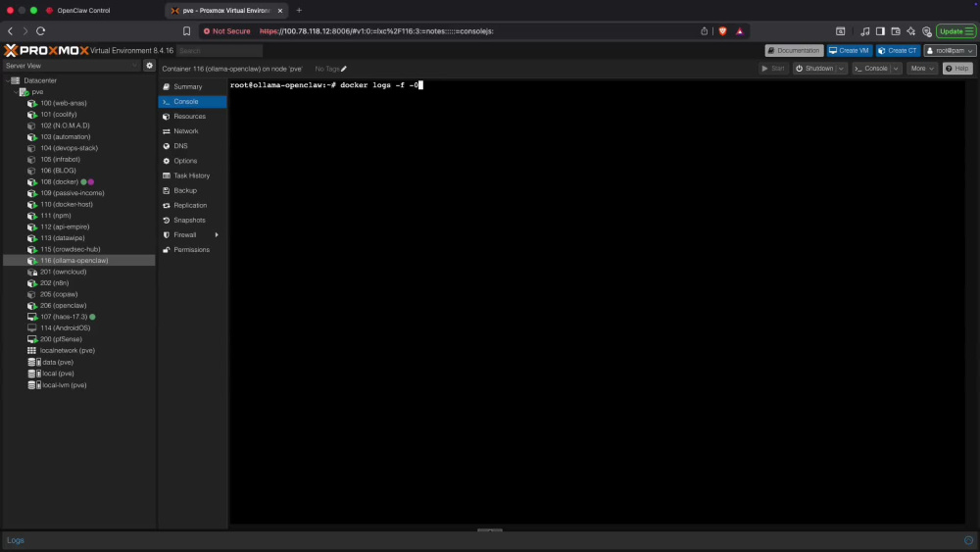This screenshot has height=552, width=980.
Task: Select container 104 (devops-stack)
Action: (69, 148)
